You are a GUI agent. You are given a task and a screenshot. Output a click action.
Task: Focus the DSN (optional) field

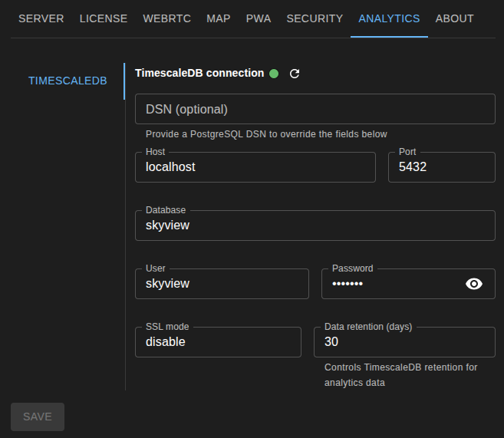point(315,109)
